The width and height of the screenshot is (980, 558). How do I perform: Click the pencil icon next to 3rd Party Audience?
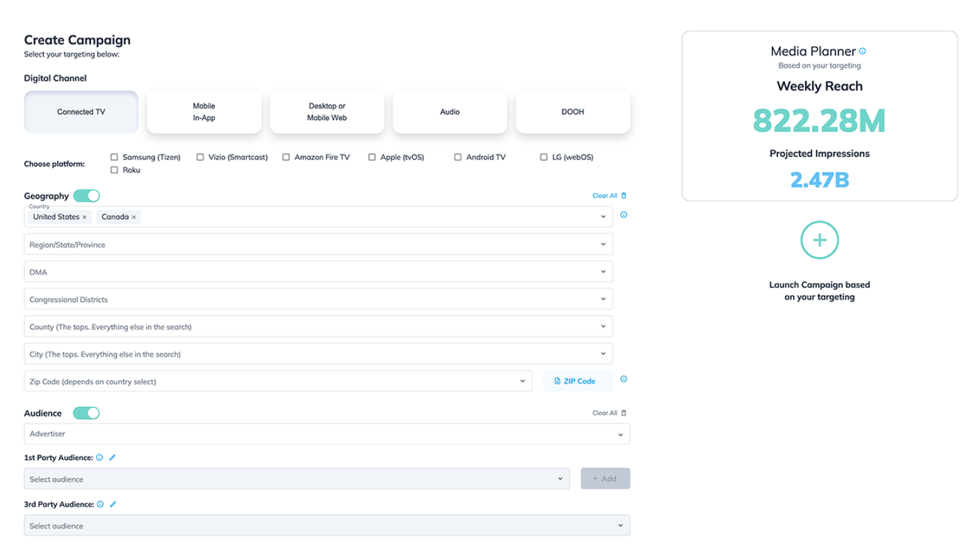[112, 504]
